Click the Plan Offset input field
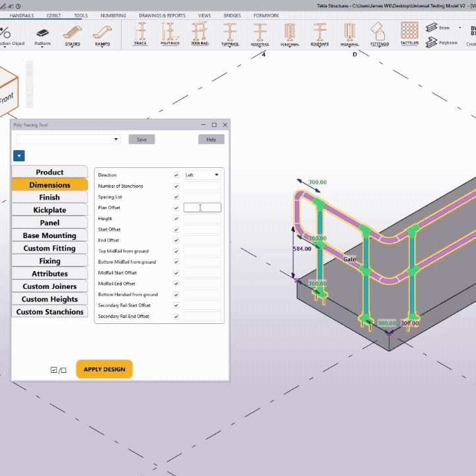This screenshot has width=476, height=476. tap(202, 208)
